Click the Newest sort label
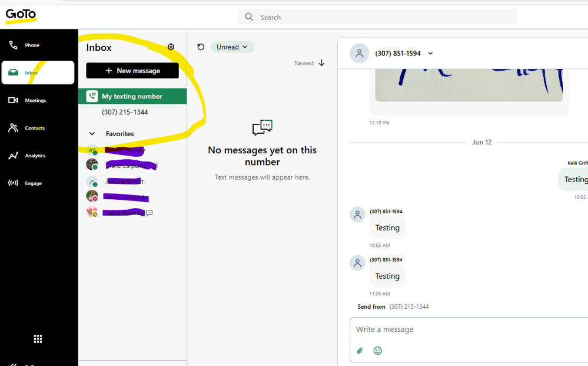Viewport: 588px width, 366px height. 304,63
